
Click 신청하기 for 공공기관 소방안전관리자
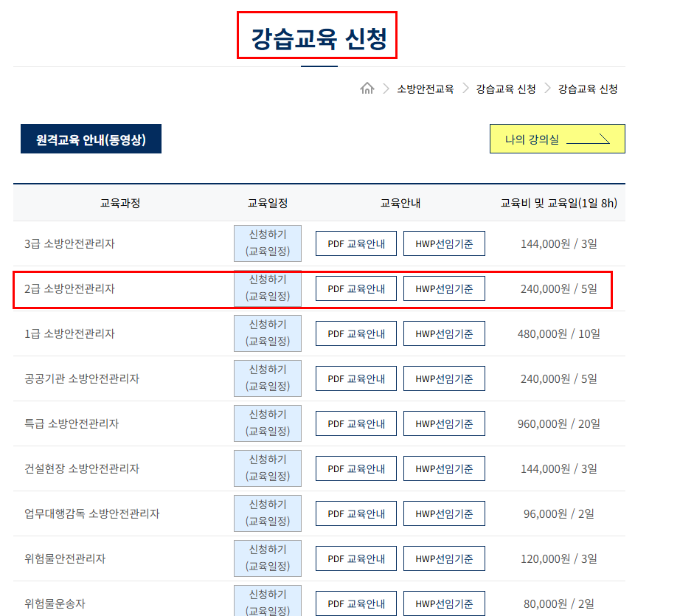tap(268, 378)
